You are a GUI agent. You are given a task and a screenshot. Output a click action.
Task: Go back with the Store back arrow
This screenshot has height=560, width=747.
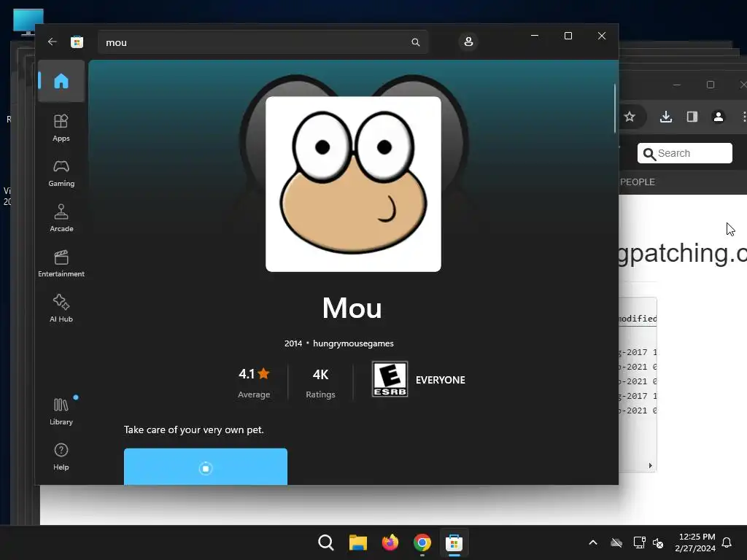(53, 42)
